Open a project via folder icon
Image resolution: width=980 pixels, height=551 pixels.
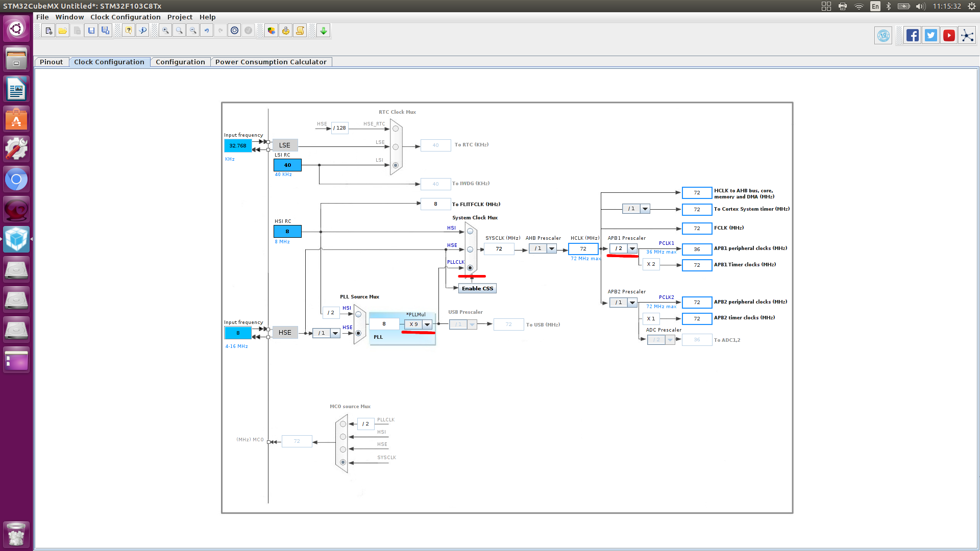[63, 31]
